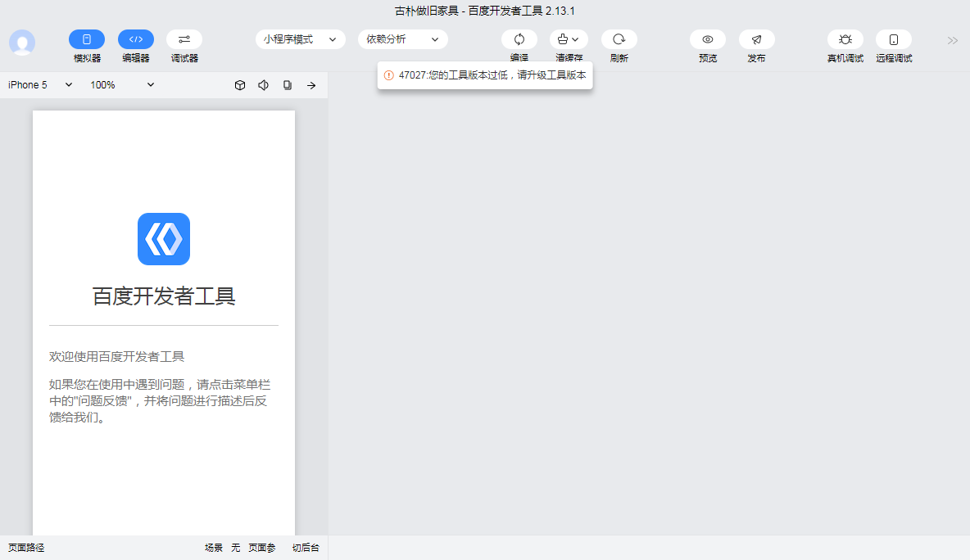Start 真机调试 real device debugging

(845, 39)
